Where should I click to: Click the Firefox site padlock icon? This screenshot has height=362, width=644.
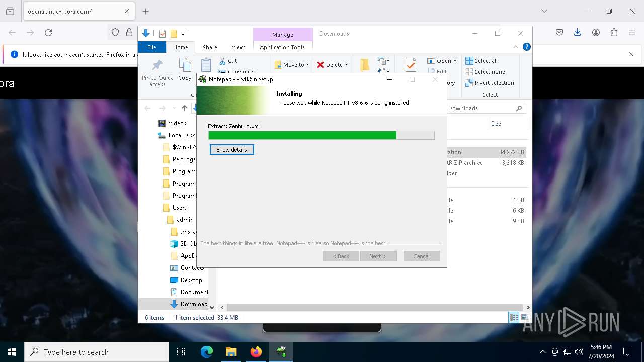pos(129,32)
